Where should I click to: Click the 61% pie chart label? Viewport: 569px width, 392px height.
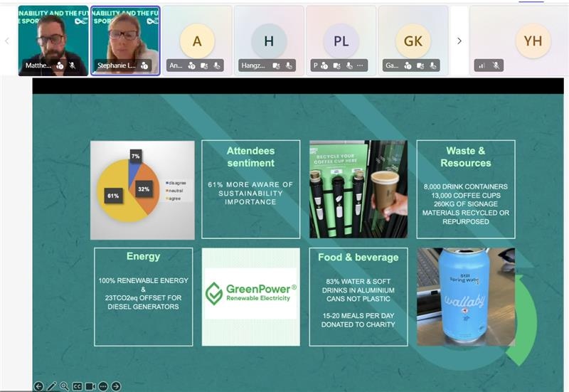[x=113, y=196]
